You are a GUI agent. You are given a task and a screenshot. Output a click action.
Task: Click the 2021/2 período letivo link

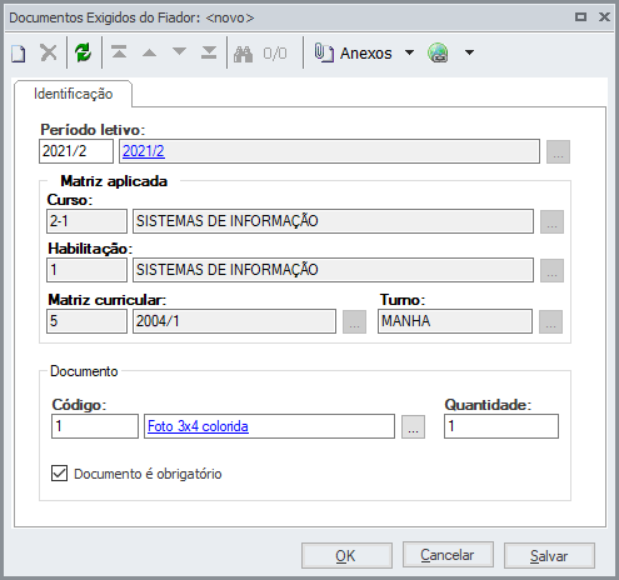[x=143, y=152]
